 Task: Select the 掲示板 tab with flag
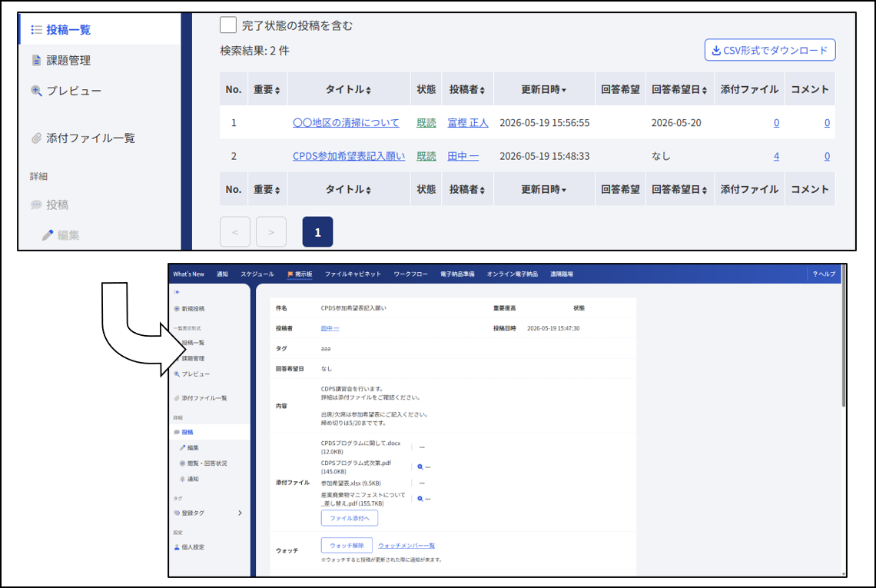click(x=300, y=274)
